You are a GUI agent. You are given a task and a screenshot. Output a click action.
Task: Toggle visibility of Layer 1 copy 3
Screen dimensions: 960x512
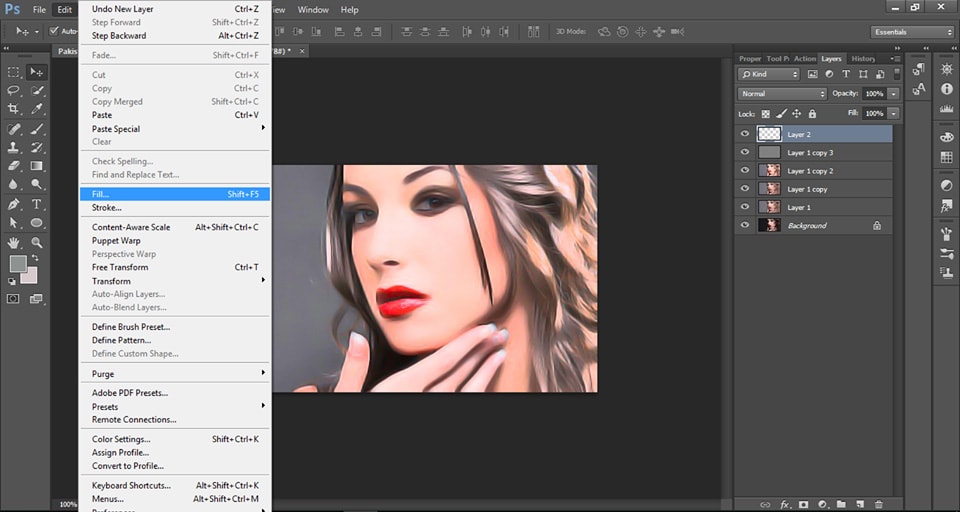tap(744, 153)
